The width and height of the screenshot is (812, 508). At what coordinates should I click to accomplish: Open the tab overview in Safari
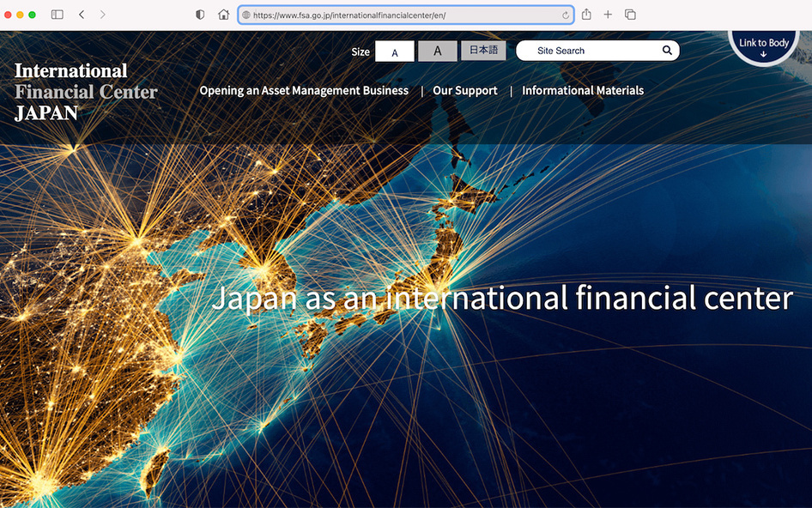click(x=630, y=14)
